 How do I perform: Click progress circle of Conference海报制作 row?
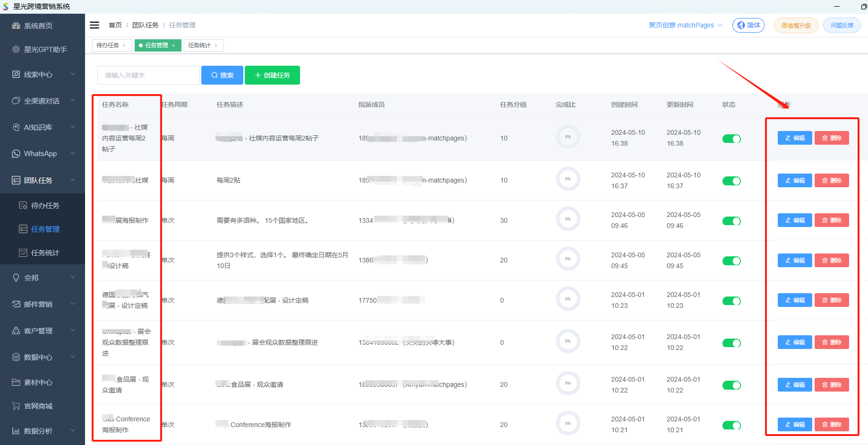(x=568, y=423)
